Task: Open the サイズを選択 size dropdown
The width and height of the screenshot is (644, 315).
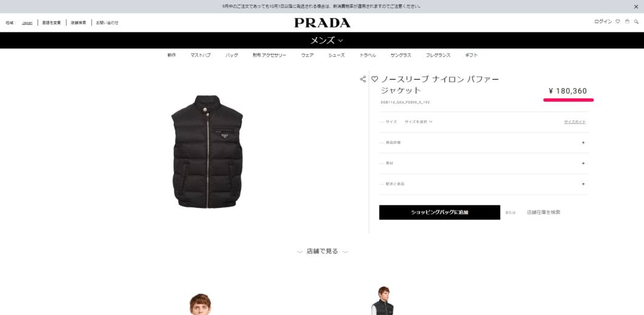Action: pos(418,122)
